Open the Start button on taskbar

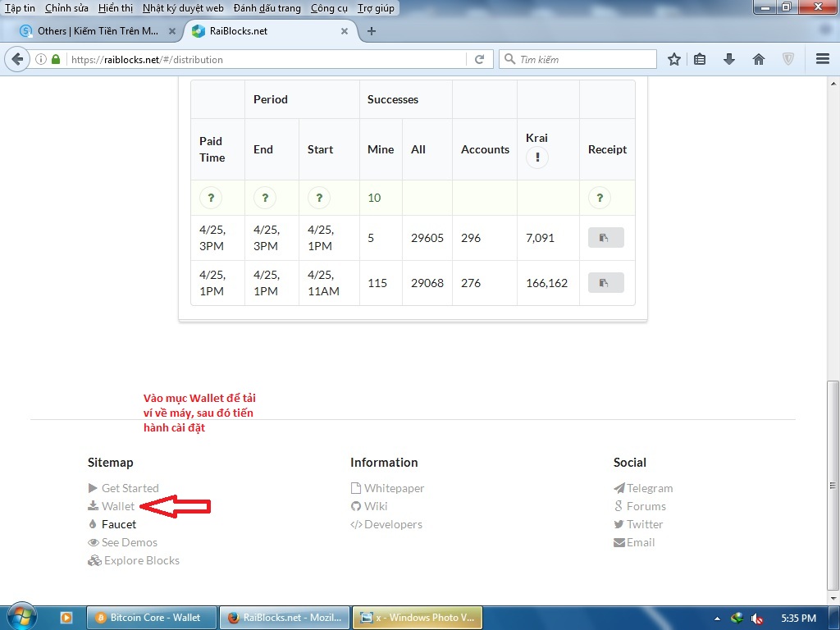click(x=21, y=616)
